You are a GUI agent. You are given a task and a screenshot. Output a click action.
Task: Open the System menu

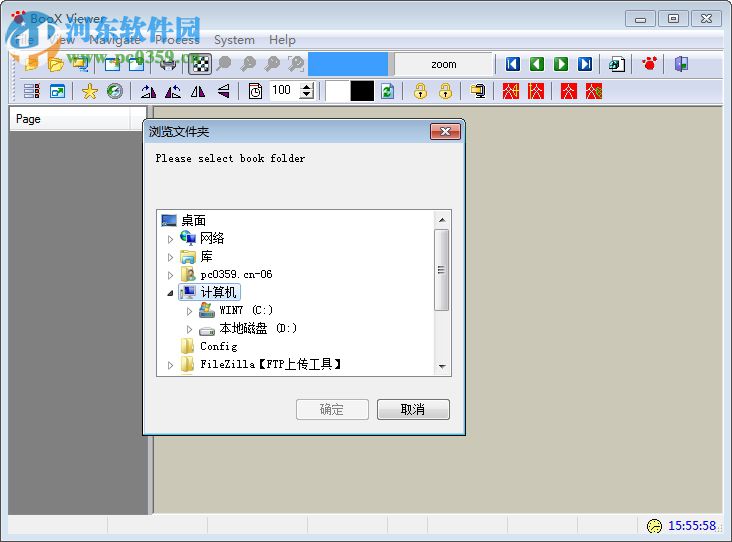pyautogui.click(x=234, y=40)
